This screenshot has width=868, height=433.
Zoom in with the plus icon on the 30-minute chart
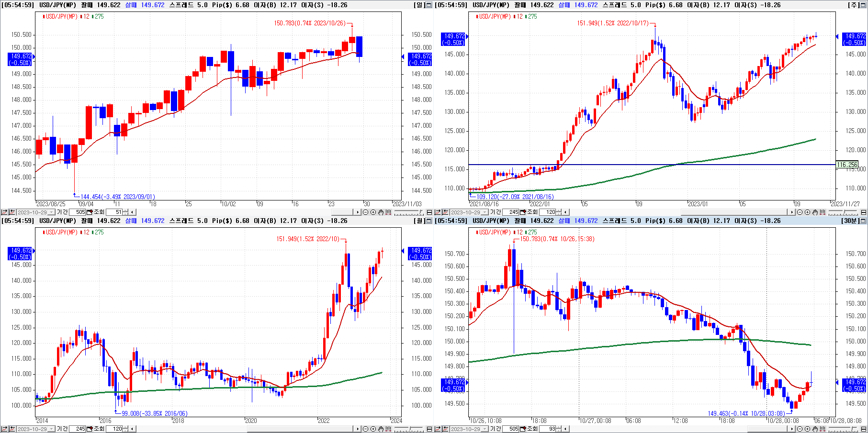(808, 429)
